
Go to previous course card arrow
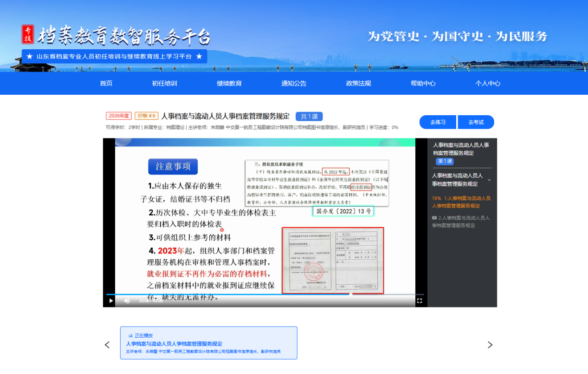107,345
